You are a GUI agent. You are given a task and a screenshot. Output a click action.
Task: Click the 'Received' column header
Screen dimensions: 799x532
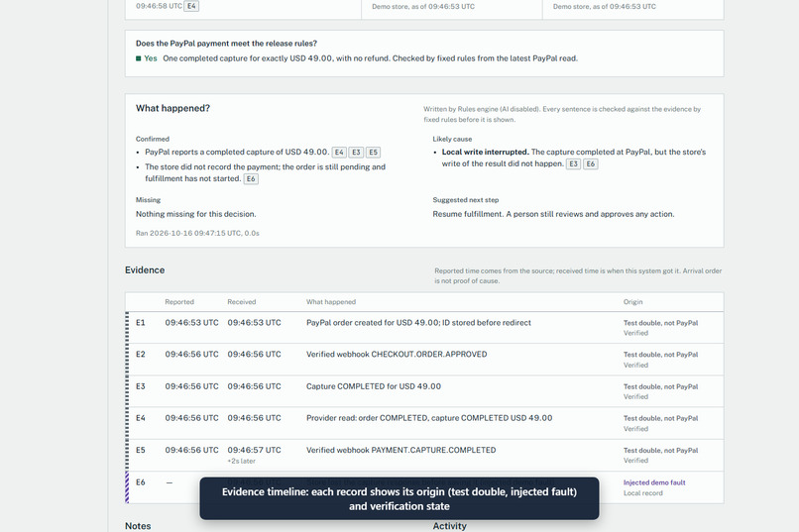pos(242,302)
